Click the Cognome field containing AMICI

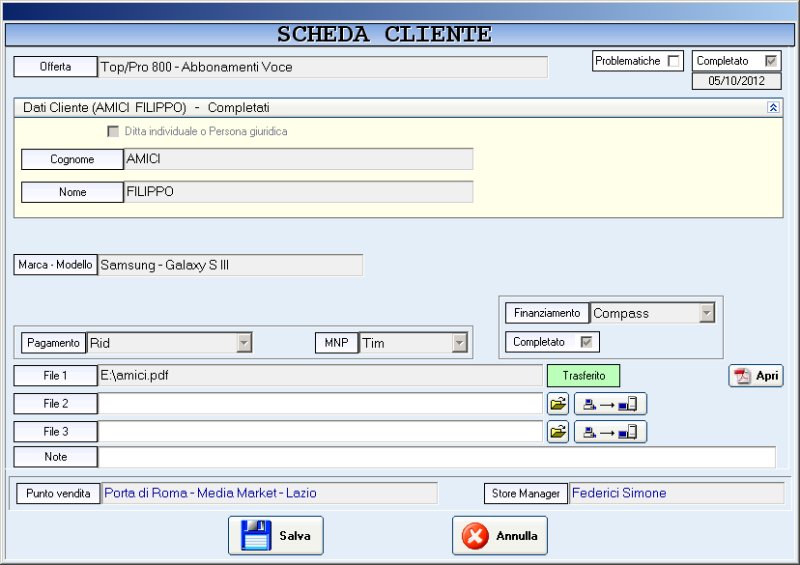coord(298,159)
